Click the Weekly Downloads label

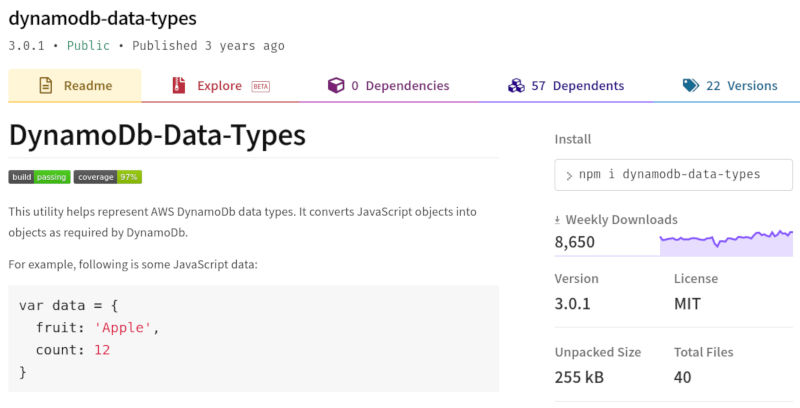tap(621, 220)
